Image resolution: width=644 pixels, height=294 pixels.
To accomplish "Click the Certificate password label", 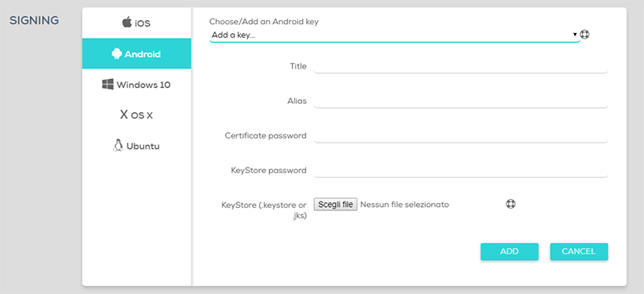I will [266, 135].
